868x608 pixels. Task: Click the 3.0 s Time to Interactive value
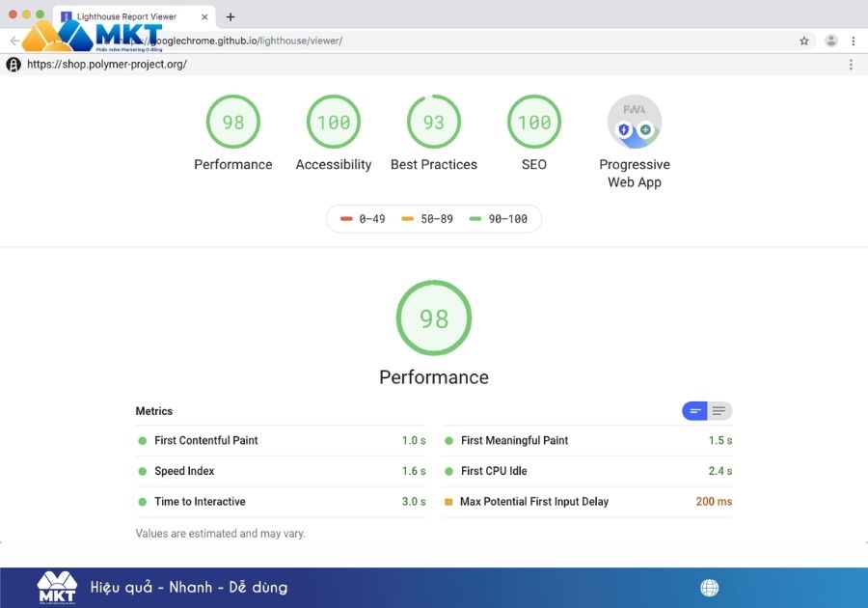coord(414,502)
